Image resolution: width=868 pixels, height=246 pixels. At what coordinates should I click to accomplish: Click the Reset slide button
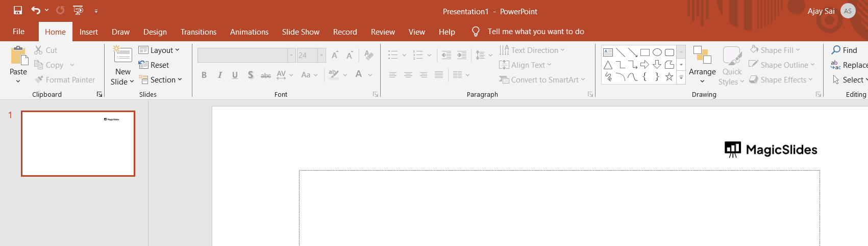[154, 65]
